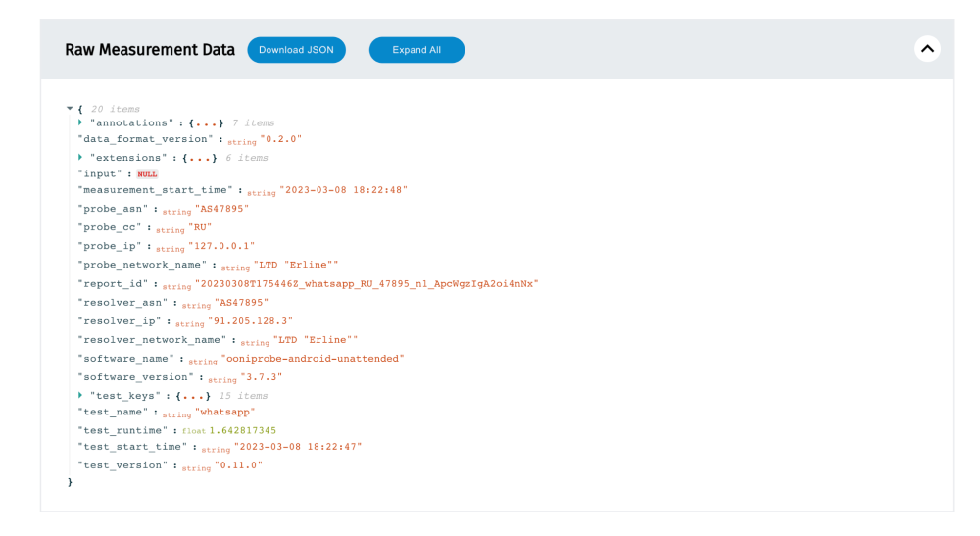This screenshot has width=980, height=536.
Task: Select the "probe_network_name" value
Action: click(x=296, y=266)
